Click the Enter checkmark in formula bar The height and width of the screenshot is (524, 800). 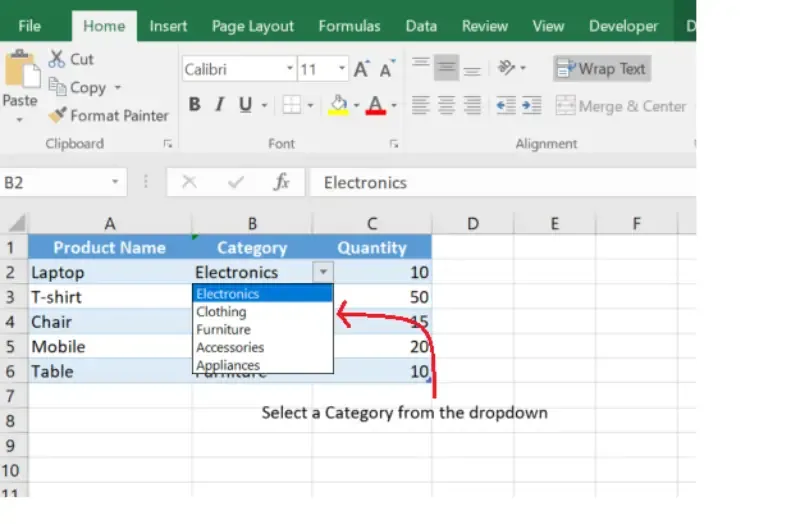click(x=236, y=182)
